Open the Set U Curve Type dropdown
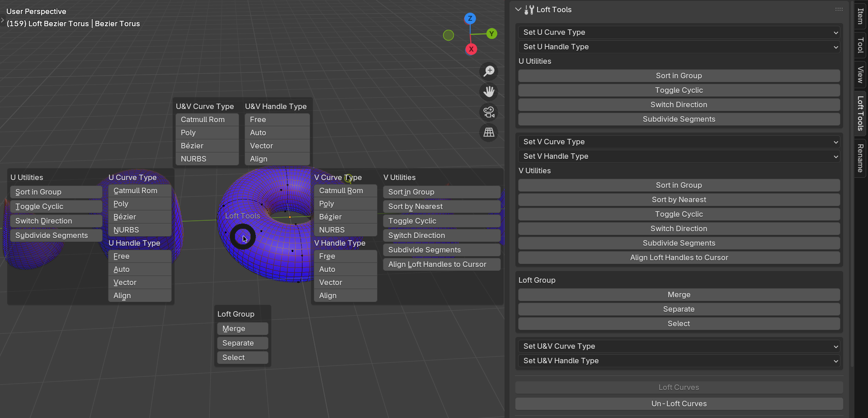This screenshot has height=418, width=868. (679, 32)
